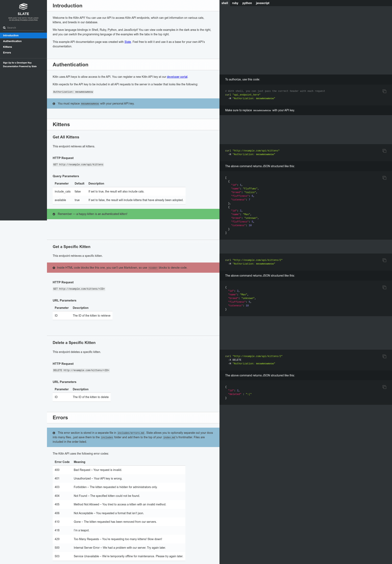
Task: Click the Get All Kittens heading
Action: [66, 137]
